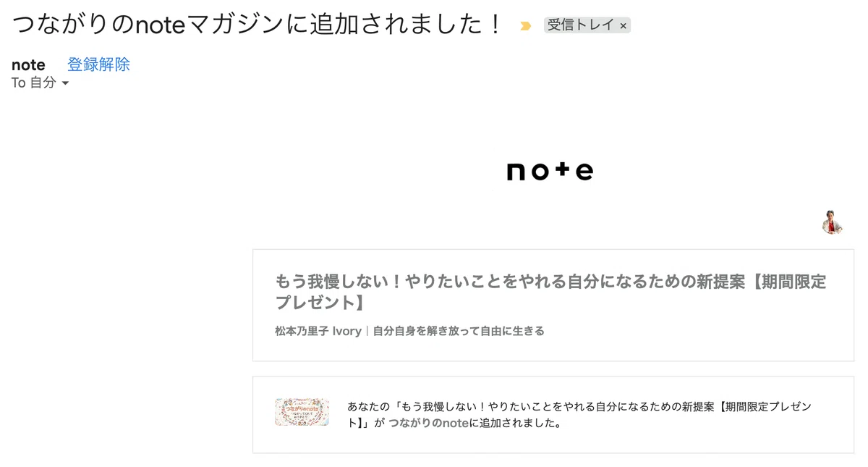Remove the 受信トレイ label with its x

tap(623, 26)
